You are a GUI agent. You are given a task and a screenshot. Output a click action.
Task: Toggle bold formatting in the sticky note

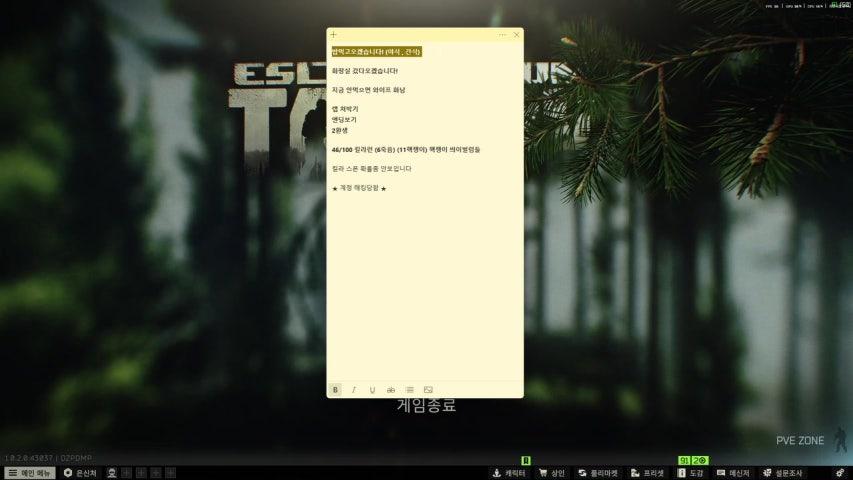click(x=335, y=390)
